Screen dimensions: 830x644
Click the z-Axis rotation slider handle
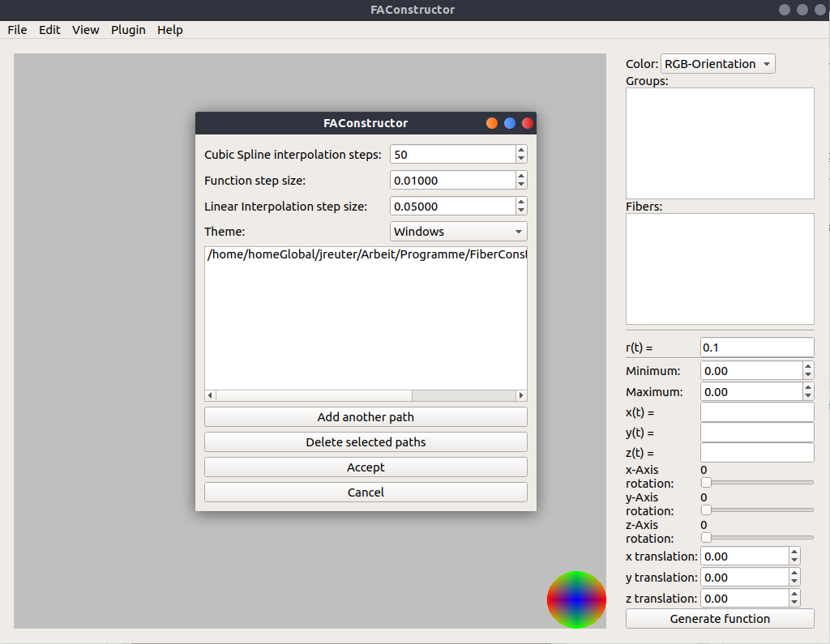[x=706, y=537]
